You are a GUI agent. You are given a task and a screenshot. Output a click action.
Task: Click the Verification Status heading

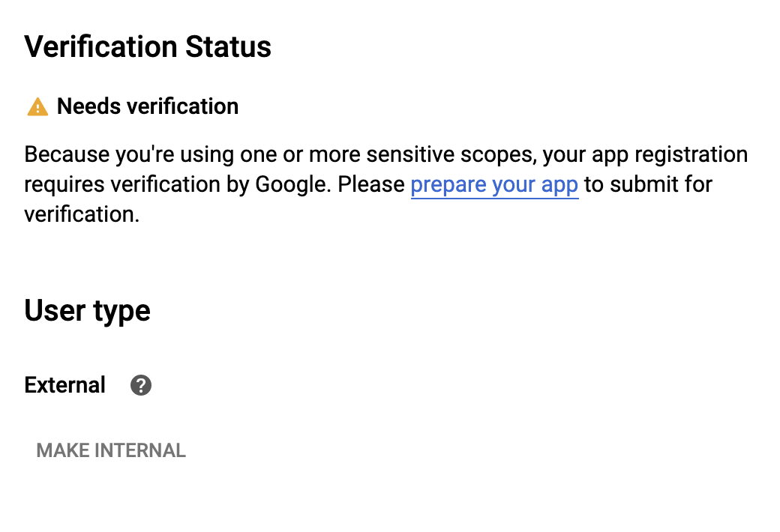[148, 46]
